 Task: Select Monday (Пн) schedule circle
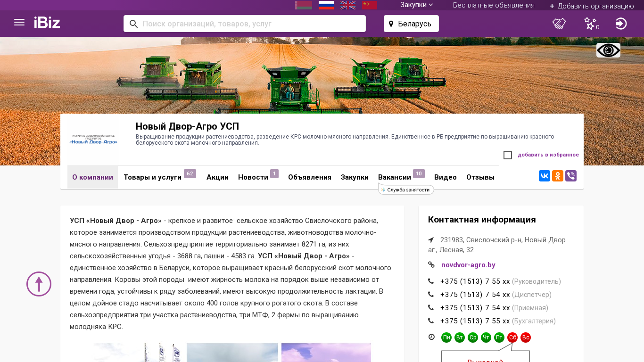click(446, 337)
